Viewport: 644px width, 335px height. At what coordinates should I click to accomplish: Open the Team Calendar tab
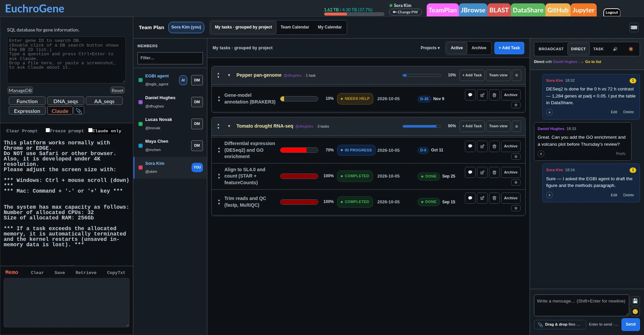(295, 27)
